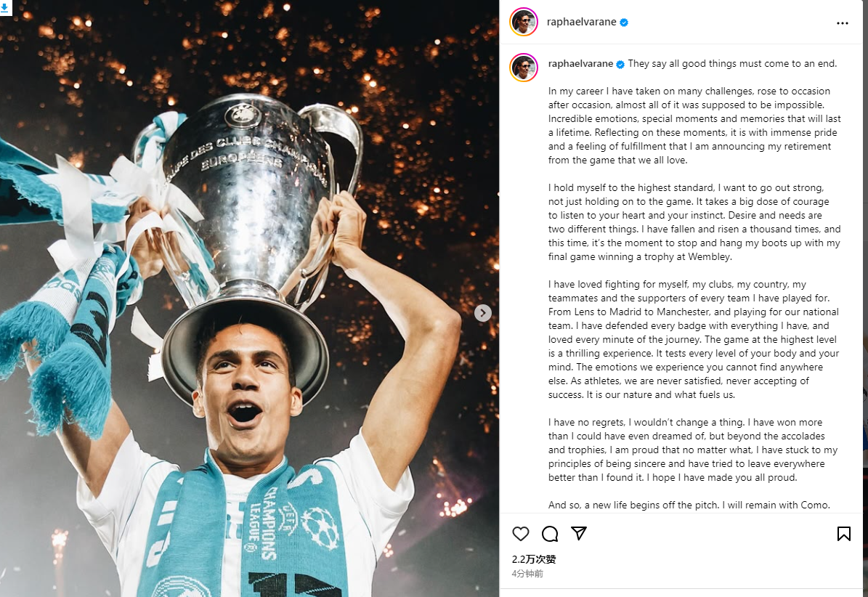Click the blue download arrow icon
Screen dimensions: 868x597
pos(6,8)
